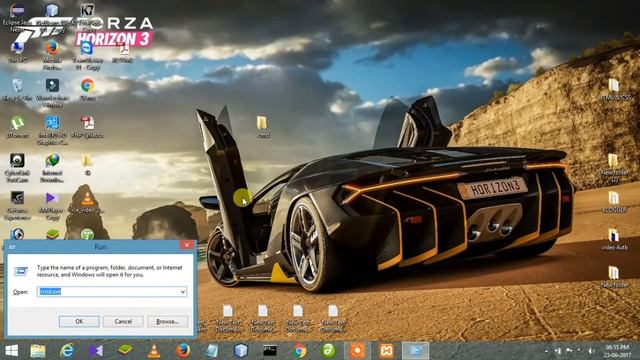Viewport: 640px width, 360px height.
Task: Select Eclipse Java Neon desktop icon
Action: tap(17, 17)
